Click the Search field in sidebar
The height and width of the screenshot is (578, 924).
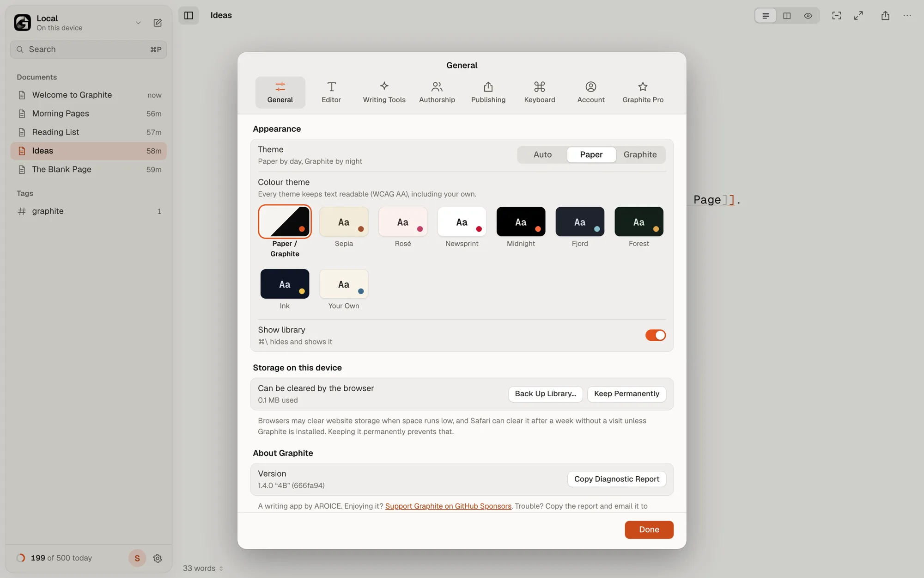(x=89, y=49)
